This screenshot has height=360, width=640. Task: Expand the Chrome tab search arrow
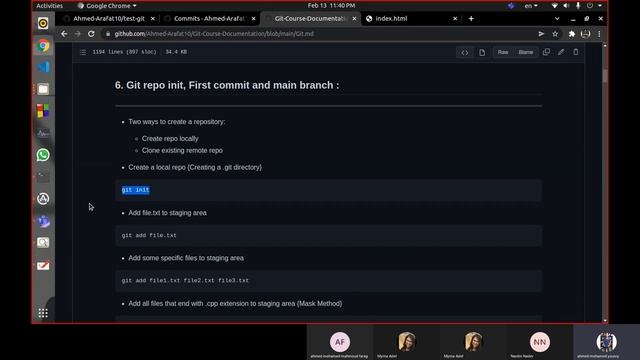[557, 18]
